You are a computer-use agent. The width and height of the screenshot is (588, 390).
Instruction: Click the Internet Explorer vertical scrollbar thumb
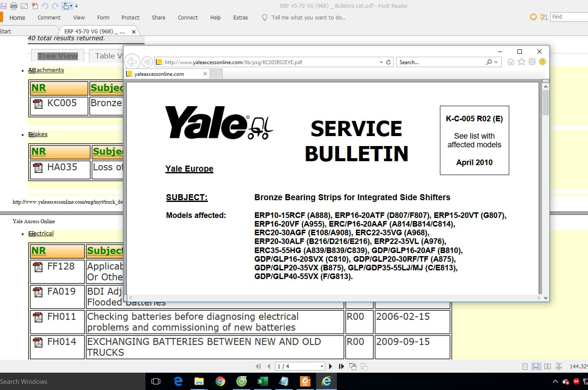(x=546, y=103)
